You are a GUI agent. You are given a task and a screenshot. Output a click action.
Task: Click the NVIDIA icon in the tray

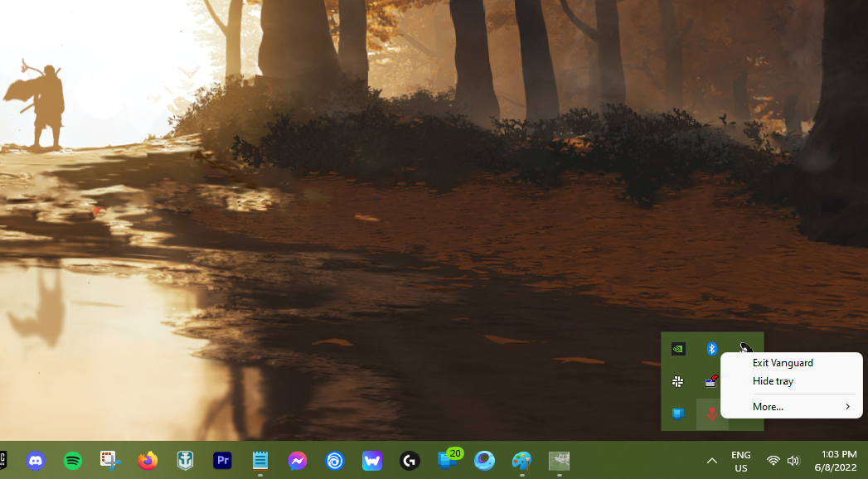click(x=678, y=349)
